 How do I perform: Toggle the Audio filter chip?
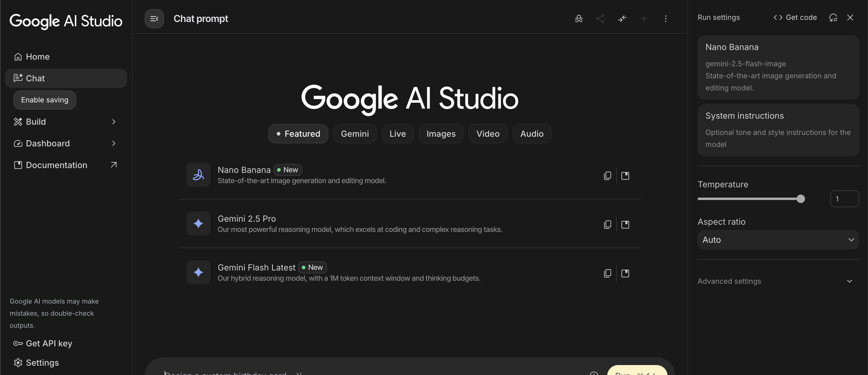531,134
